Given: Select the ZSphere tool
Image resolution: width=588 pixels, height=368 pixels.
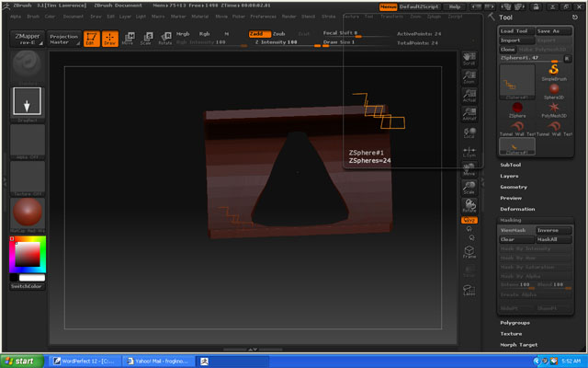Looking at the screenshot, I should (x=517, y=110).
